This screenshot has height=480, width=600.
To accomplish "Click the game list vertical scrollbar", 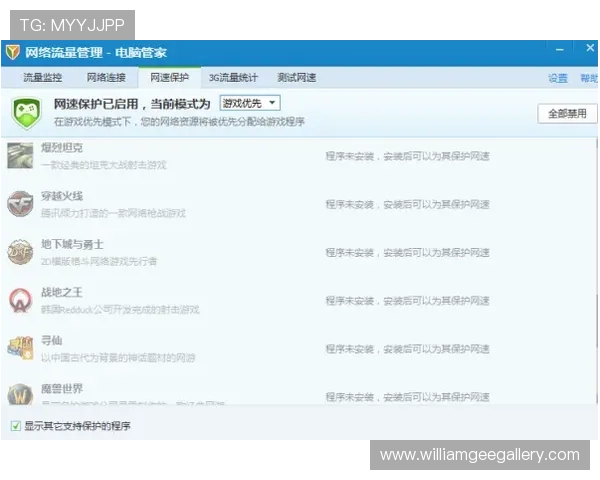I will 597,272.
